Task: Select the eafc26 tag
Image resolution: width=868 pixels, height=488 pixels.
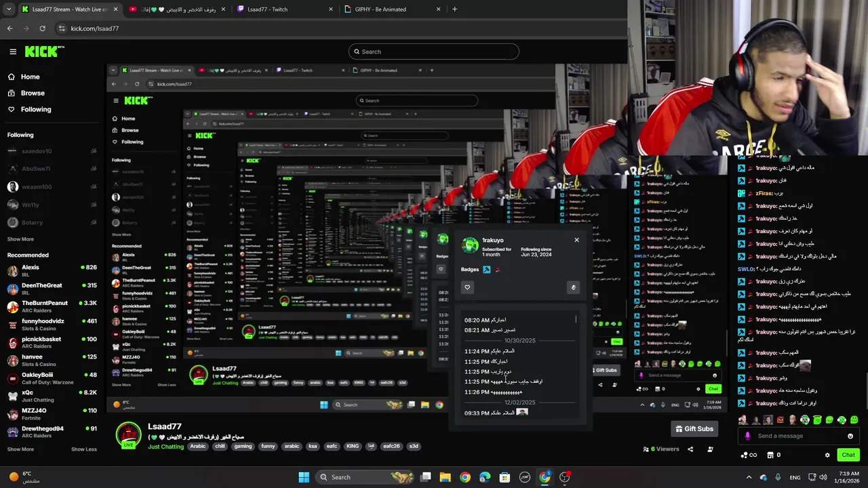Action: pyautogui.click(x=391, y=447)
